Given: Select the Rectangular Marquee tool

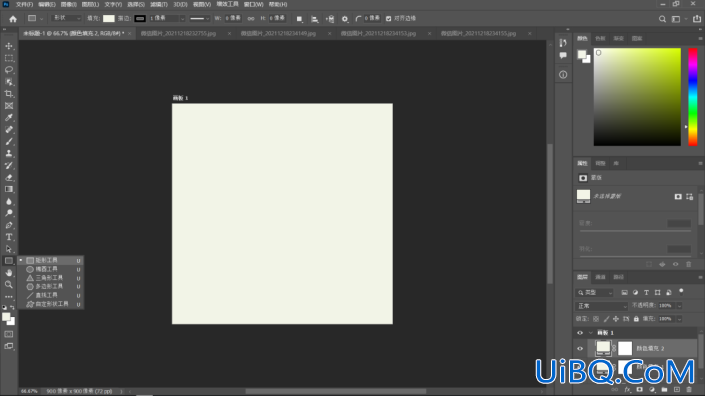Looking at the screenshot, I should click(9, 58).
